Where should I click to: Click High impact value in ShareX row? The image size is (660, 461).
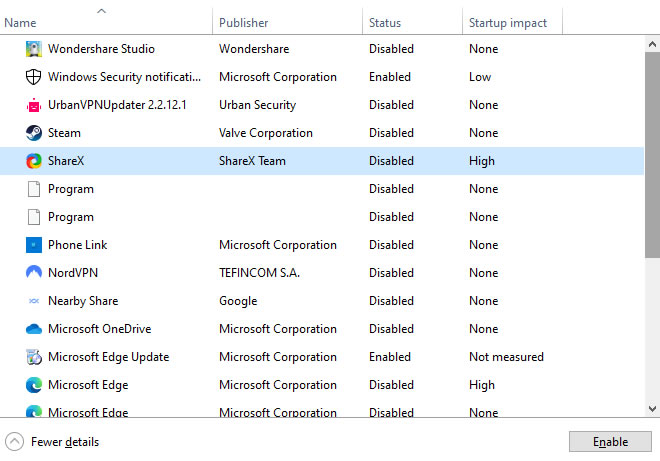click(x=482, y=161)
